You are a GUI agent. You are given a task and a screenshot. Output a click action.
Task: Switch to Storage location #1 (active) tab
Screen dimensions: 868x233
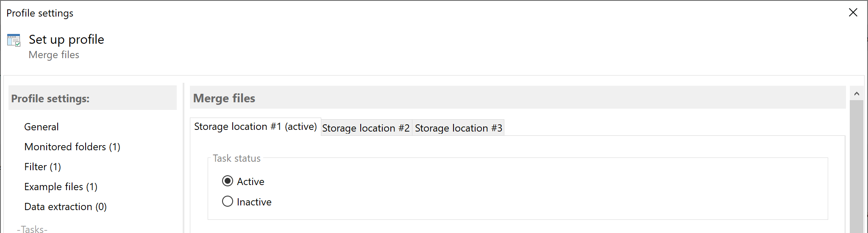pyautogui.click(x=255, y=126)
